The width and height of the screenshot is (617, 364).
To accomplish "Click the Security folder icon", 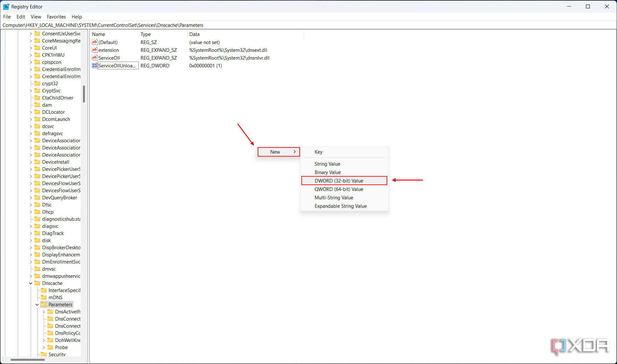I will point(44,354).
